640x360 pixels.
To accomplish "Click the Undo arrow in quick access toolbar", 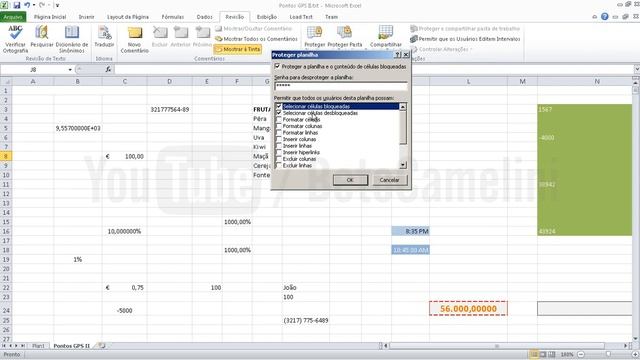I will pos(27,5).
